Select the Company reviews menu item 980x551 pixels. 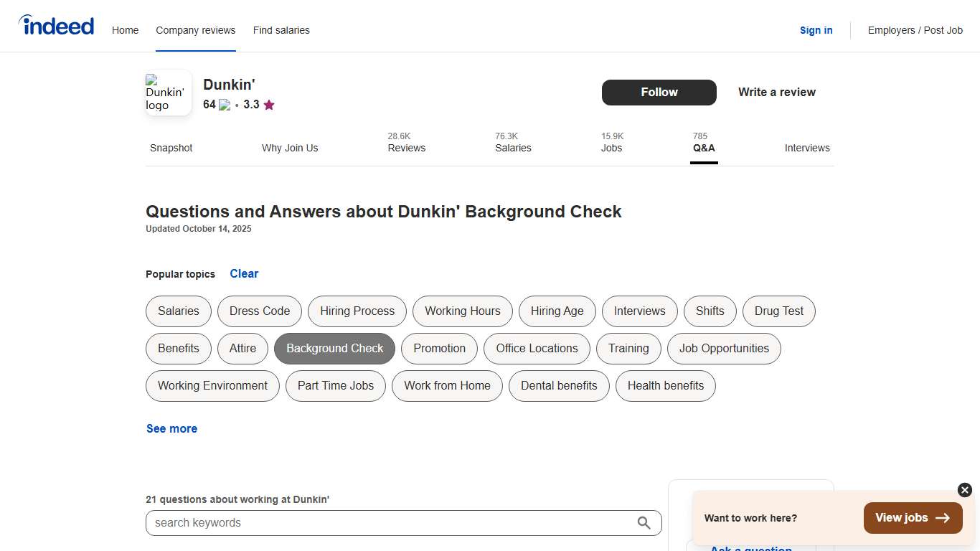pos(195,30)
